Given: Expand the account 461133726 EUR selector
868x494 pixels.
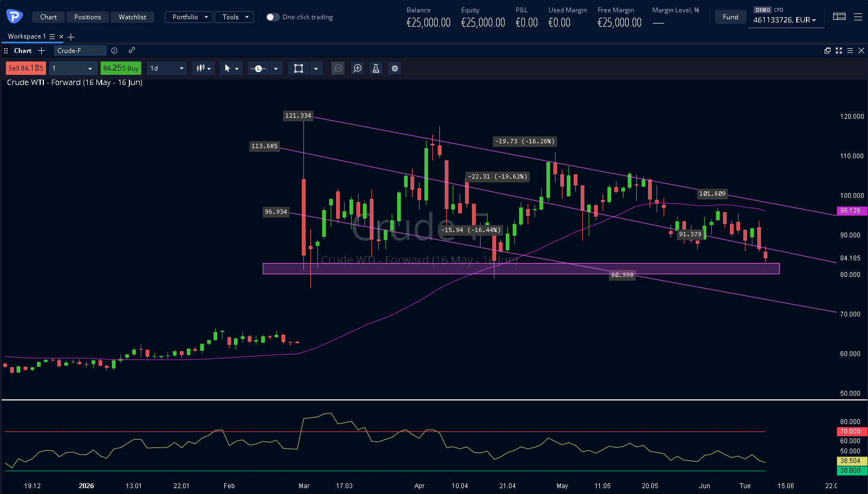Looking at the screenshot, I should coord(786,20).
